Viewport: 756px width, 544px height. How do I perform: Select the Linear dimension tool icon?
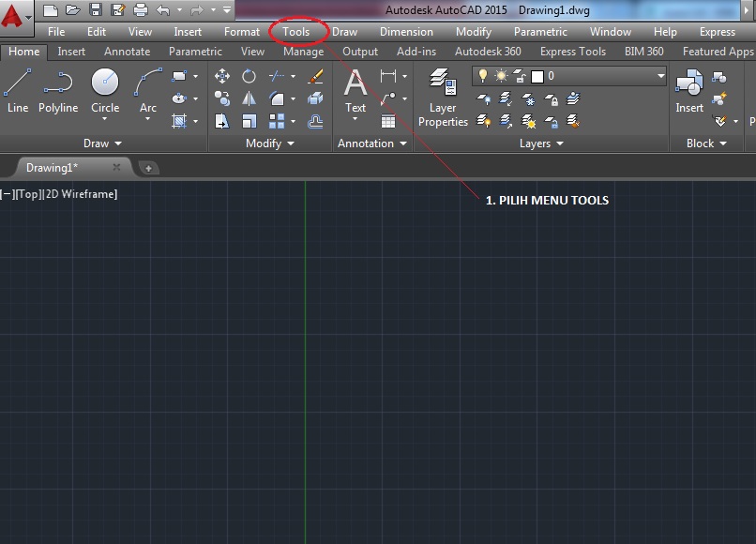click(x=388, y=76)
